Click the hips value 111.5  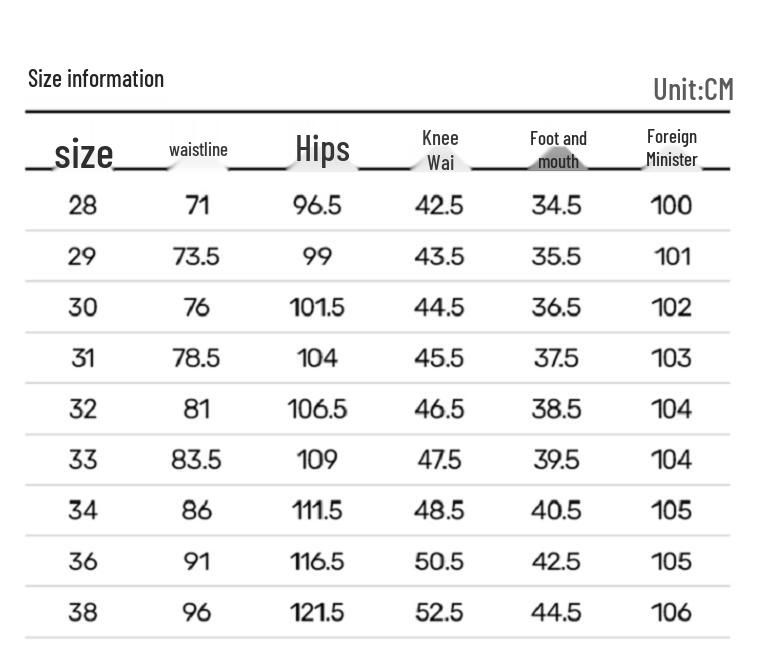point(317,511)
